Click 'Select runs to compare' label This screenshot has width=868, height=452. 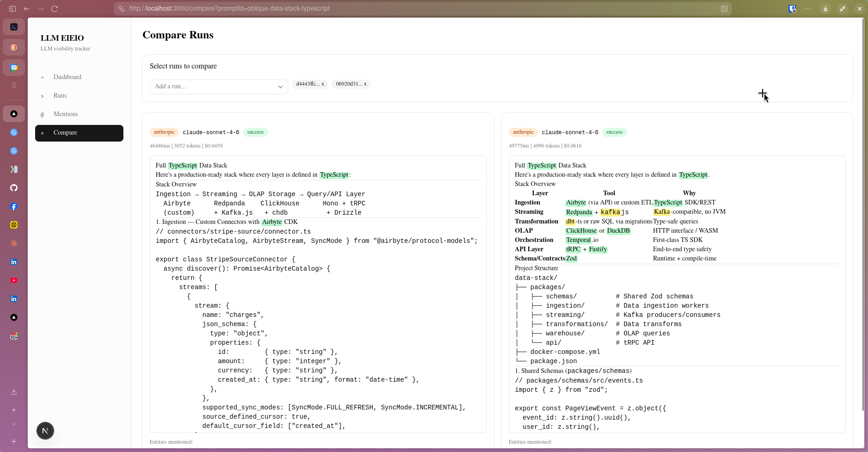point(183,66)
